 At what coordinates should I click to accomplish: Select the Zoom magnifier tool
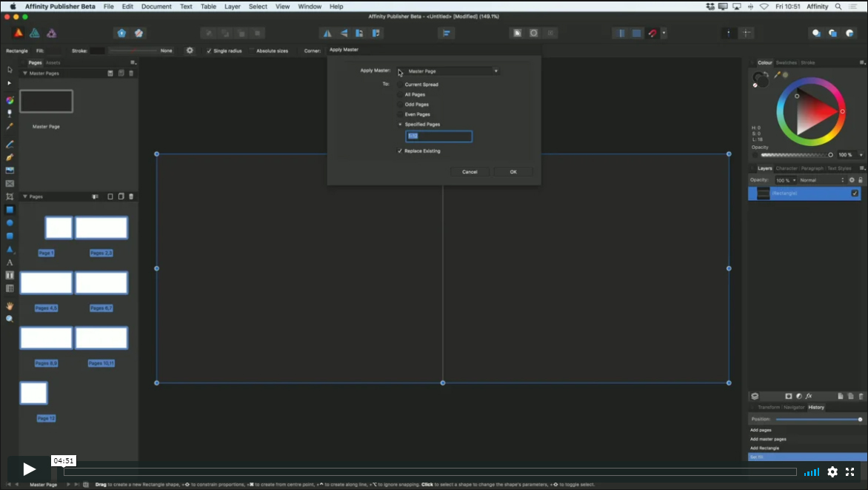pyautogui.click(x=10, y=319)
